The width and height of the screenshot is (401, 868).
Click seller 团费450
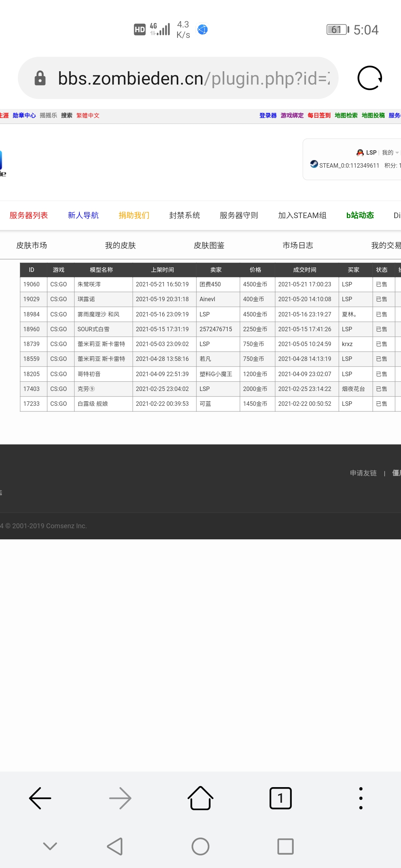click(210, 284)
